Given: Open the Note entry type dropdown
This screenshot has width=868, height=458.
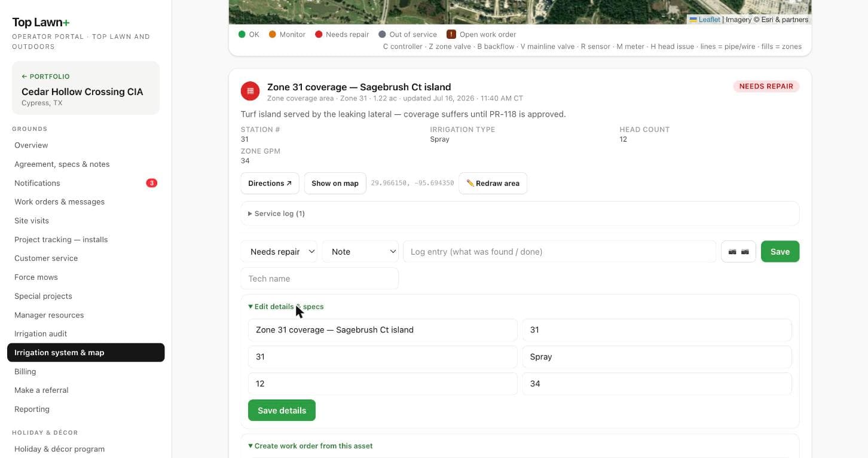Looking at the screenshot, I should pos(360,252).
